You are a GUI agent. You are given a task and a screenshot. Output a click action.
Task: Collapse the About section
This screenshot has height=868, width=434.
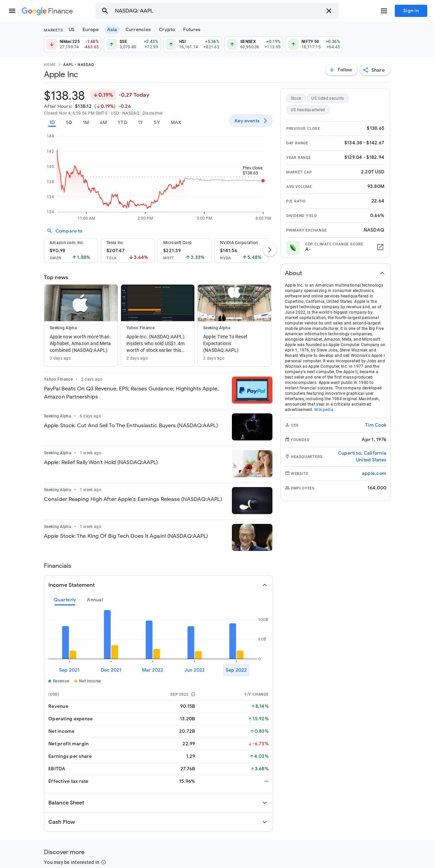click(x=382, y=273)
